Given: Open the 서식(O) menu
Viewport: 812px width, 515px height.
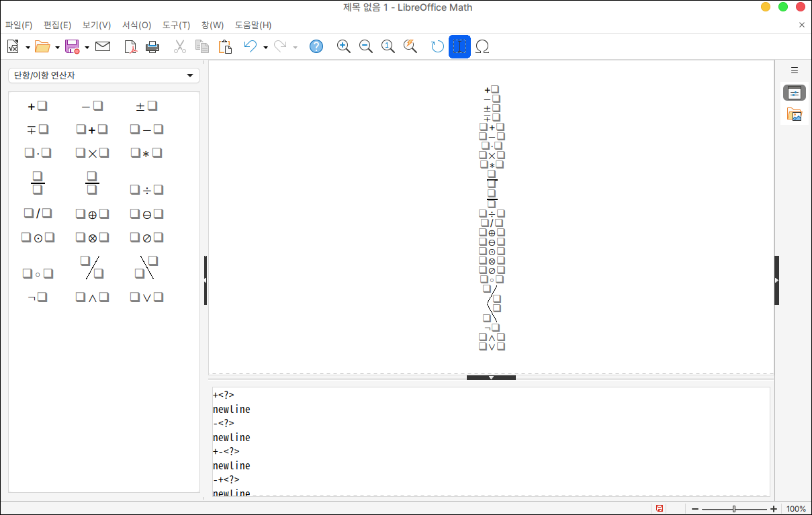Looking at the screenshot, I should pos(136,26).
